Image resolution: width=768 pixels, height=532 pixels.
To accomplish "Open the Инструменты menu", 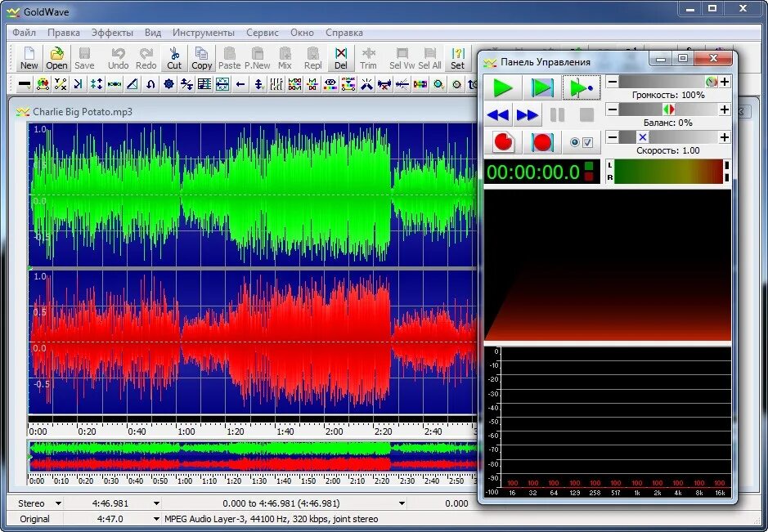I will pyautogui.click(x=203, y=33).
